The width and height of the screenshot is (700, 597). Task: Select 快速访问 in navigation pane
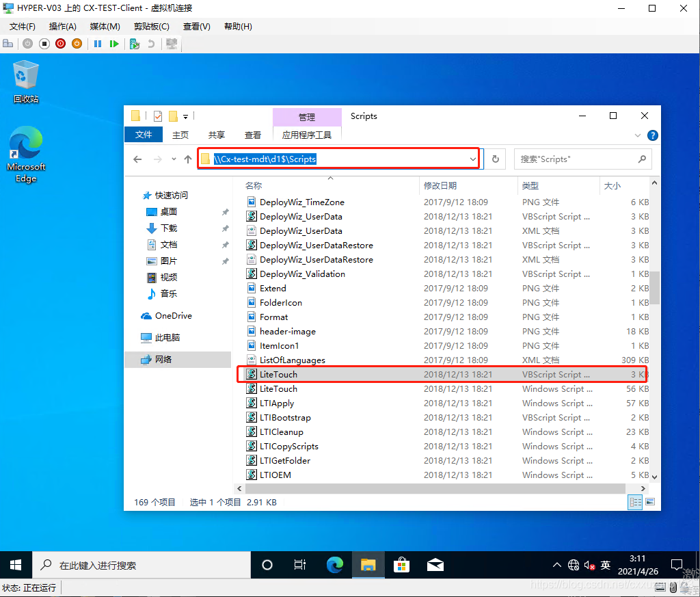pos(171,195)
